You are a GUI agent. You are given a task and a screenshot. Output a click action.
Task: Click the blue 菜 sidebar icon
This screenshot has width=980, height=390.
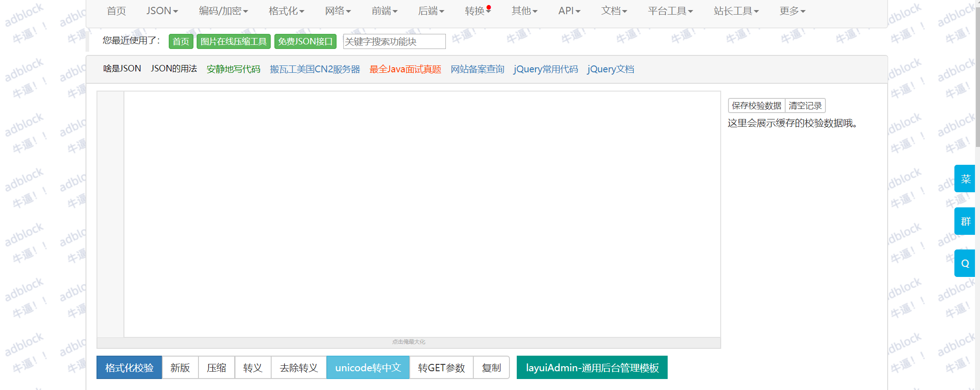pos(965,179)
